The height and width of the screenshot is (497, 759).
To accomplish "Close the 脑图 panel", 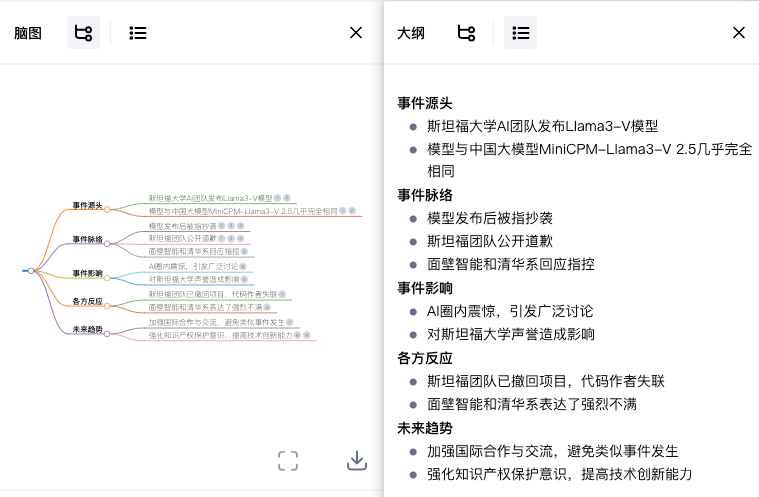I will click(x=356, y=33).
